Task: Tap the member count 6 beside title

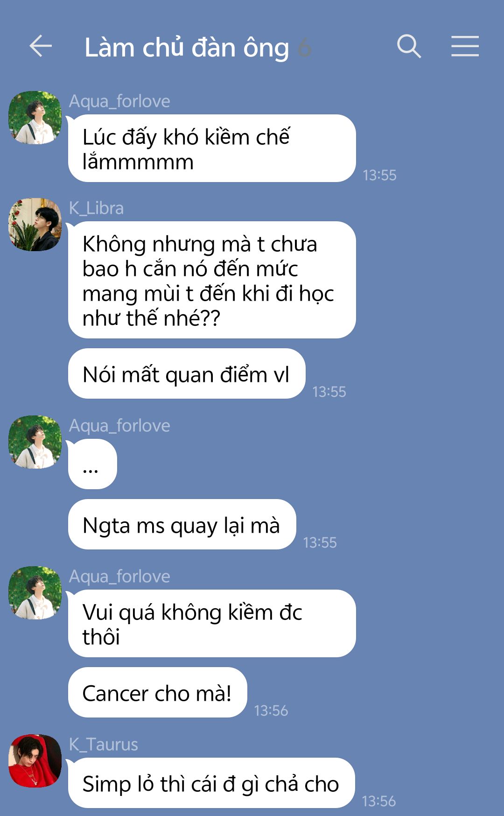Action: (304, 48)
